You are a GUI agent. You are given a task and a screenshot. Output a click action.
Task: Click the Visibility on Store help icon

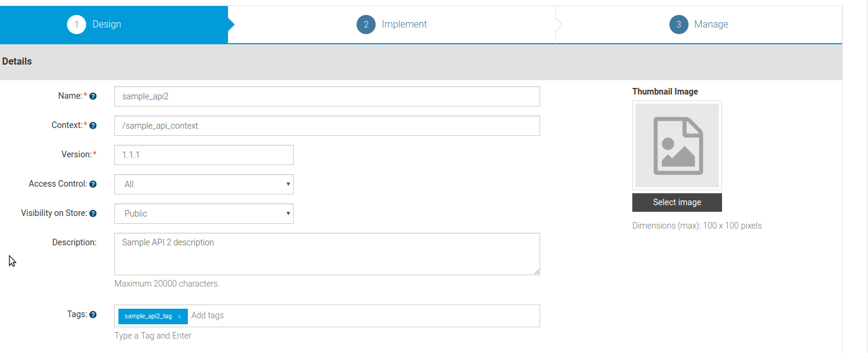point(94,213)
